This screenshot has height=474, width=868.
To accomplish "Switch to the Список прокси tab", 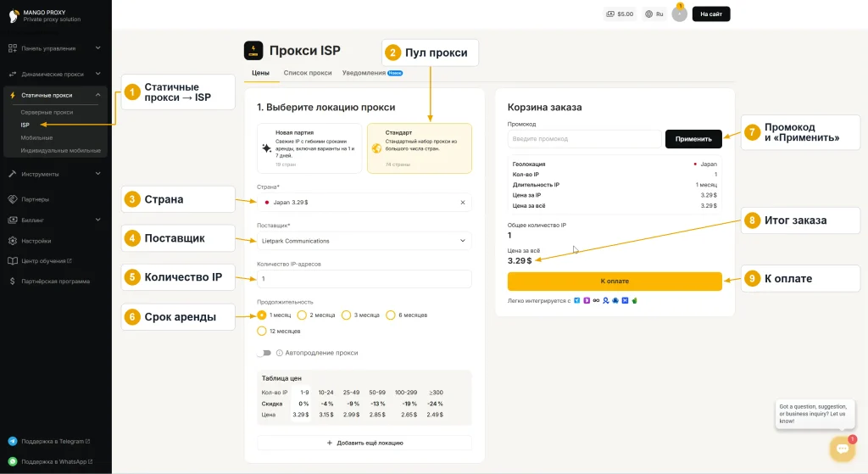I will 308,73.
